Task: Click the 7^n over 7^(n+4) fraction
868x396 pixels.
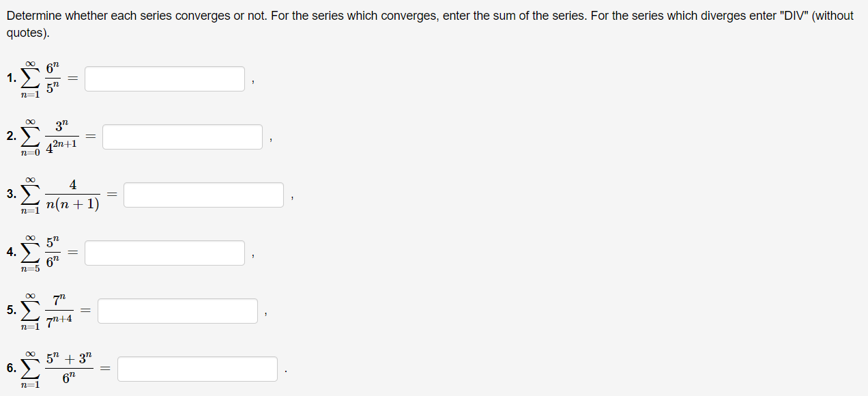Action: (61, 310)
